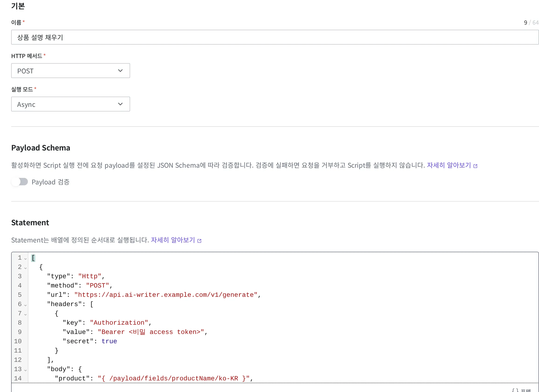Viewport: 539px width, 392px height.
Task: Click the url string https://api.ai-writer.example.com/v1/generate
Action: (166, 295)
